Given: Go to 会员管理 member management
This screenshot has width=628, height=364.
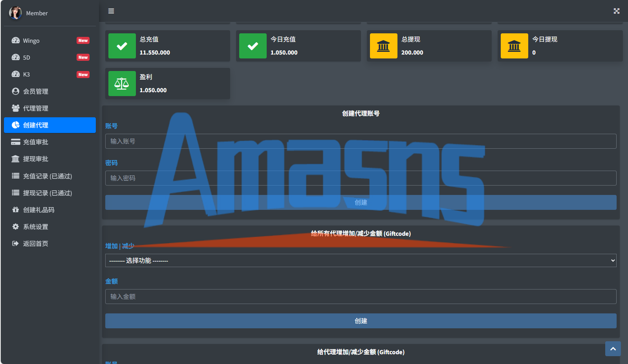Looking at the screenshot, I should tap(50, 91).
